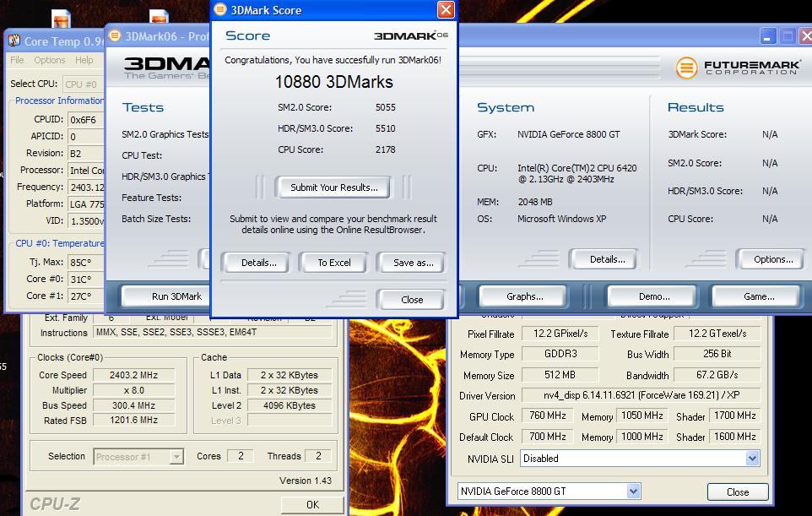Click the Driver Version nv4_disp field

pos(641,394)
